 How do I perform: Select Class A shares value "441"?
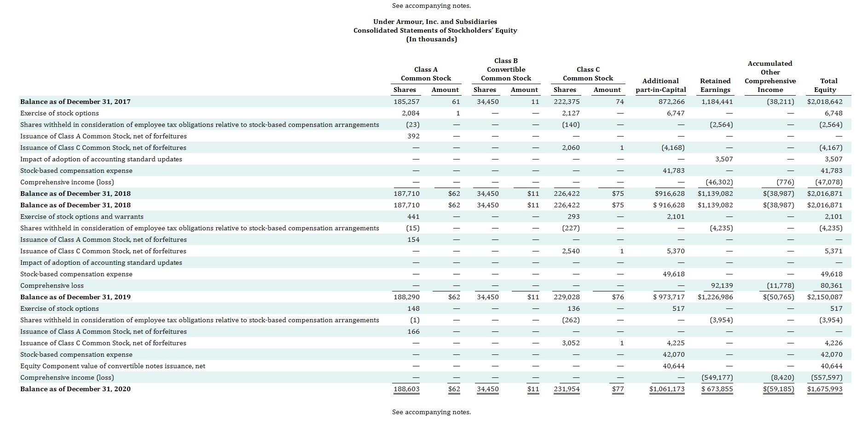coord(413,217)
